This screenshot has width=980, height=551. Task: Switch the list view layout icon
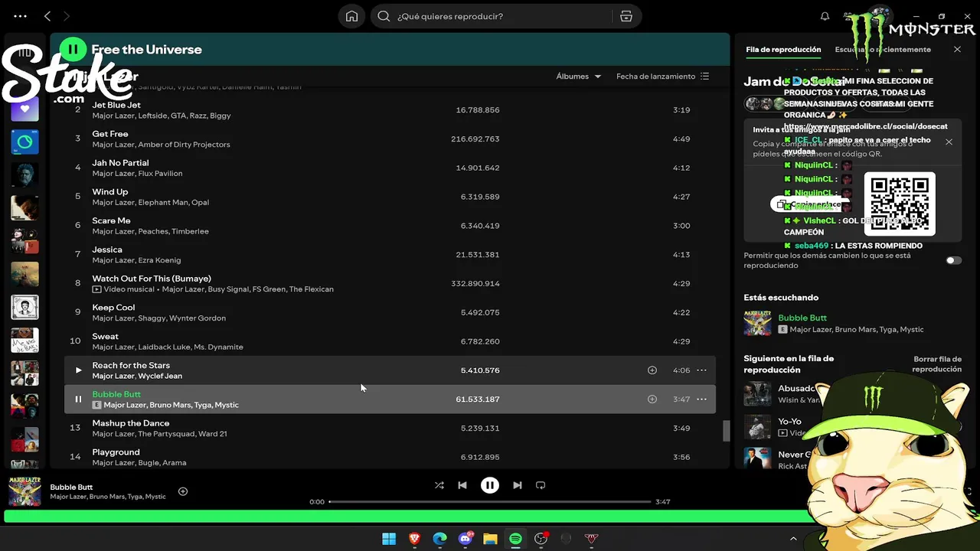click(x=705, y=77)
